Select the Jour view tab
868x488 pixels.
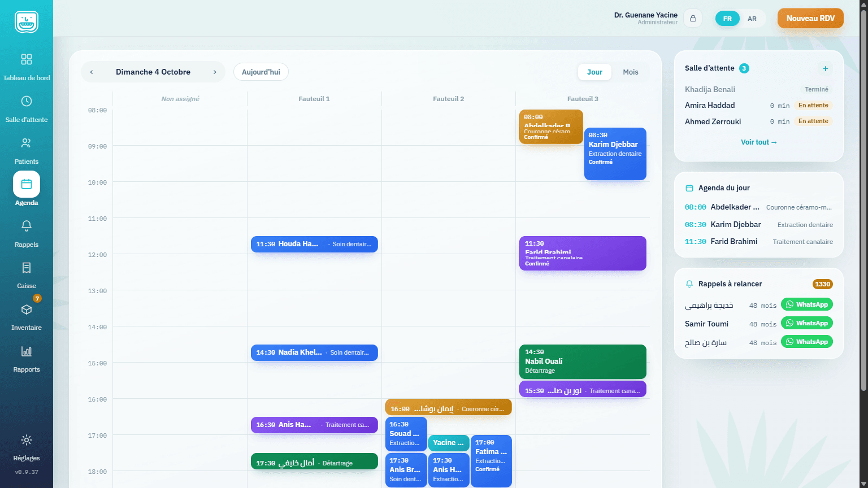(x=594, y=72)
